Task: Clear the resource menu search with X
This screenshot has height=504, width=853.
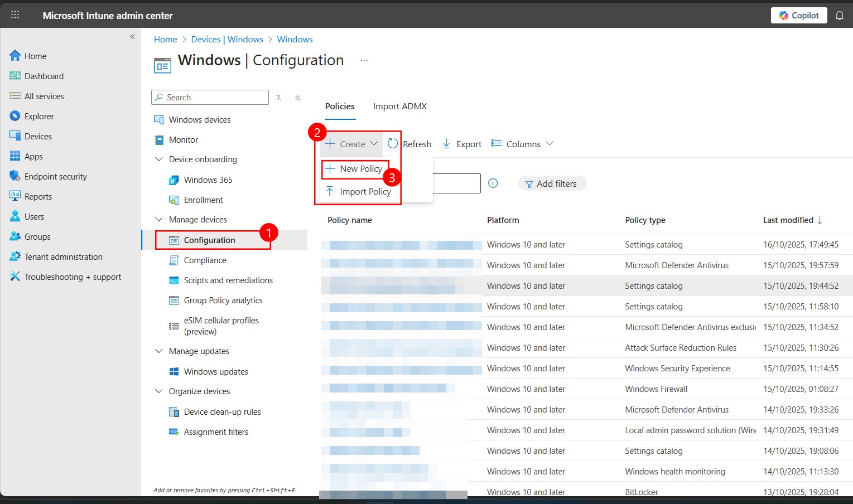Action: point(278,98)
